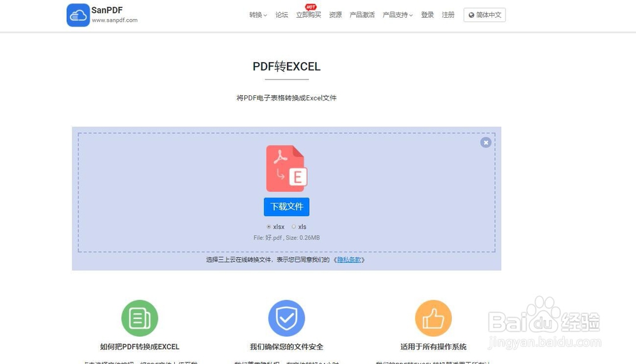This screenshot has height=364, width=636.
Task: Click the www.sanpdf.com URL text
Action: (114, 20)
